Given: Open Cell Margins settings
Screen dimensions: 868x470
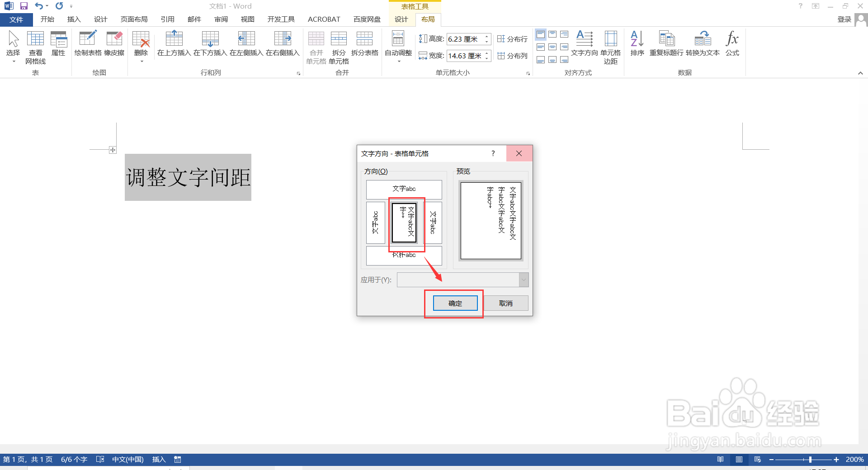Looking at the screenshot, I should point(610,47).
